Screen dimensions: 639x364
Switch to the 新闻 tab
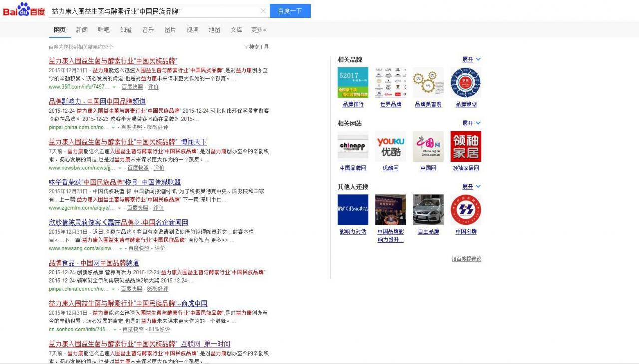click(82, 30)
